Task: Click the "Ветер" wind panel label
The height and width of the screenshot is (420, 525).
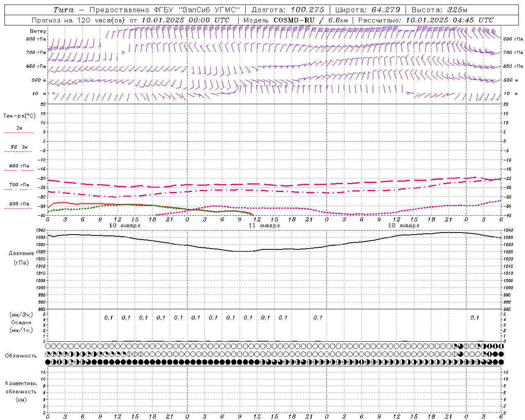Action: point(38,31)
